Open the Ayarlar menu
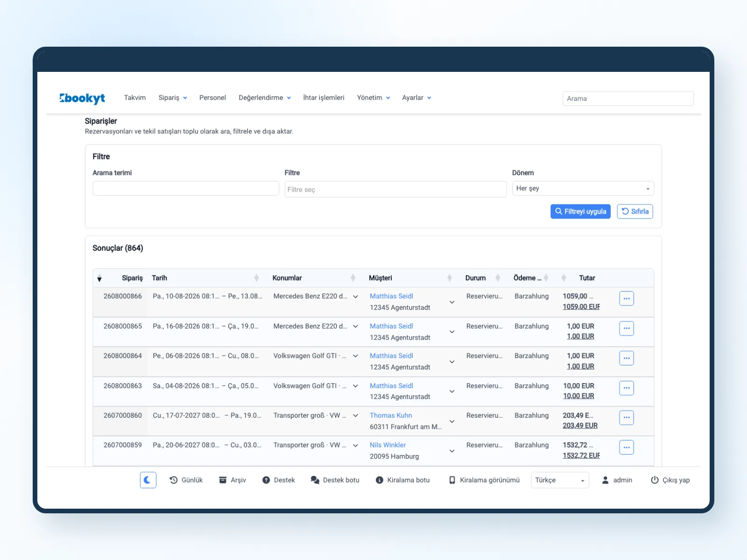 (416, 98)
